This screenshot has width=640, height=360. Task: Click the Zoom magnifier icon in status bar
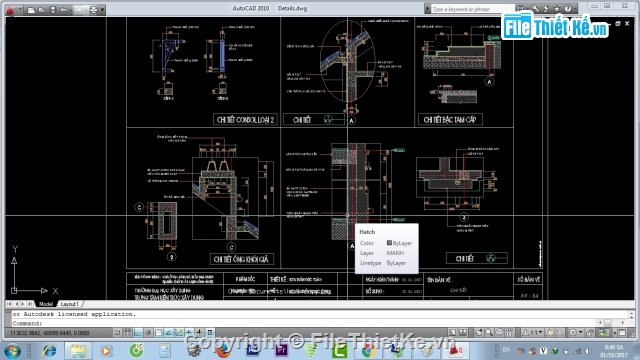489,333
